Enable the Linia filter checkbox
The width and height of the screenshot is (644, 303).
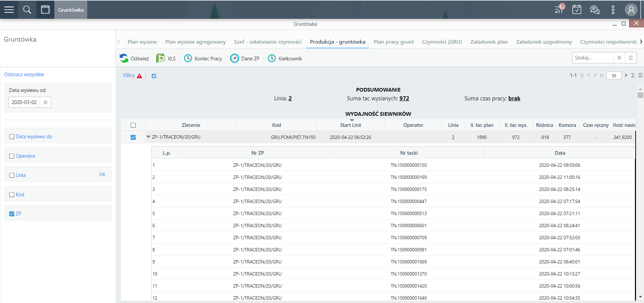(12, 175)
